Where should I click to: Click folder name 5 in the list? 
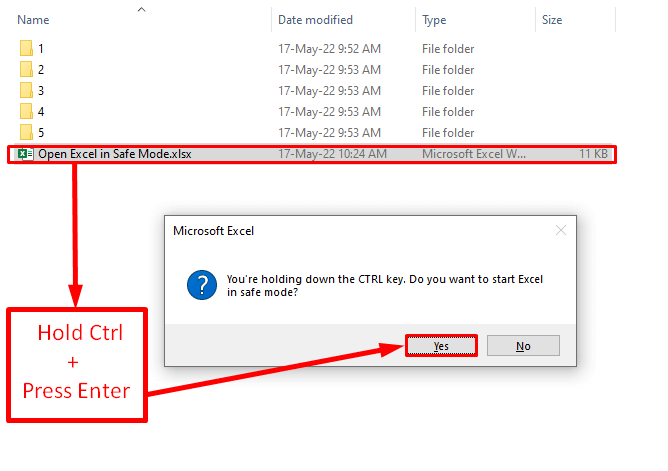click(40, 132)
